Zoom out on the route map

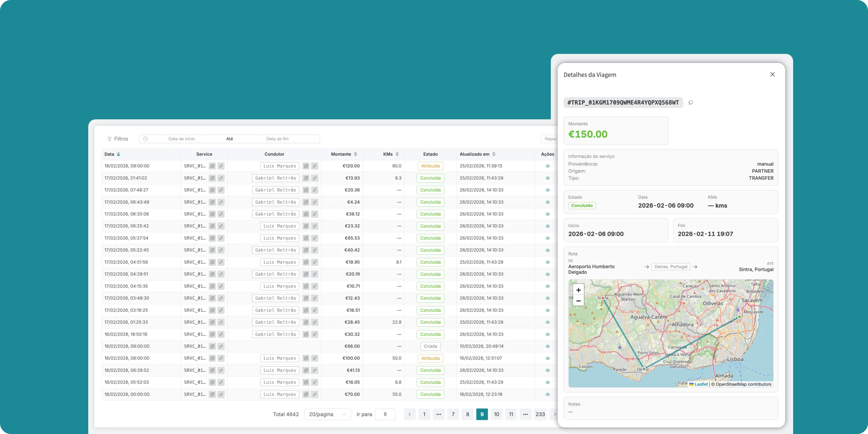[578, 301]
